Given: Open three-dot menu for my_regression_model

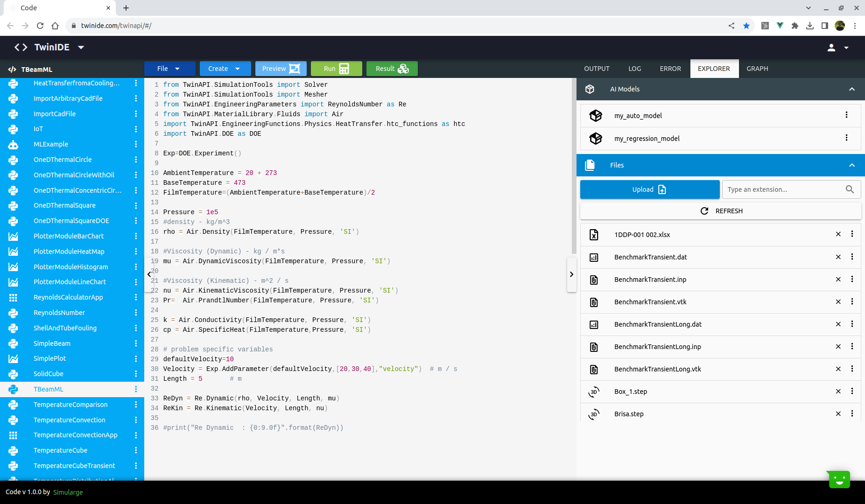Looking at the screenshot, I should pyautogui.click(x=846, y=138).
